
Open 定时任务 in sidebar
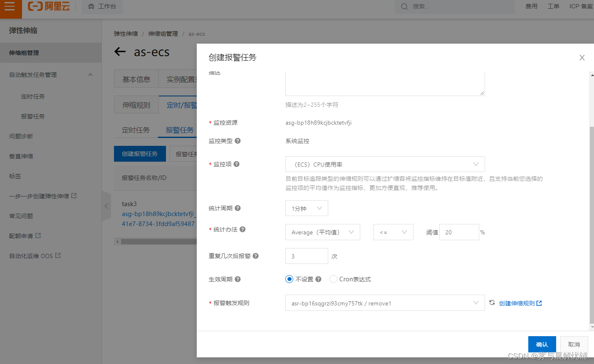point(33,96)
